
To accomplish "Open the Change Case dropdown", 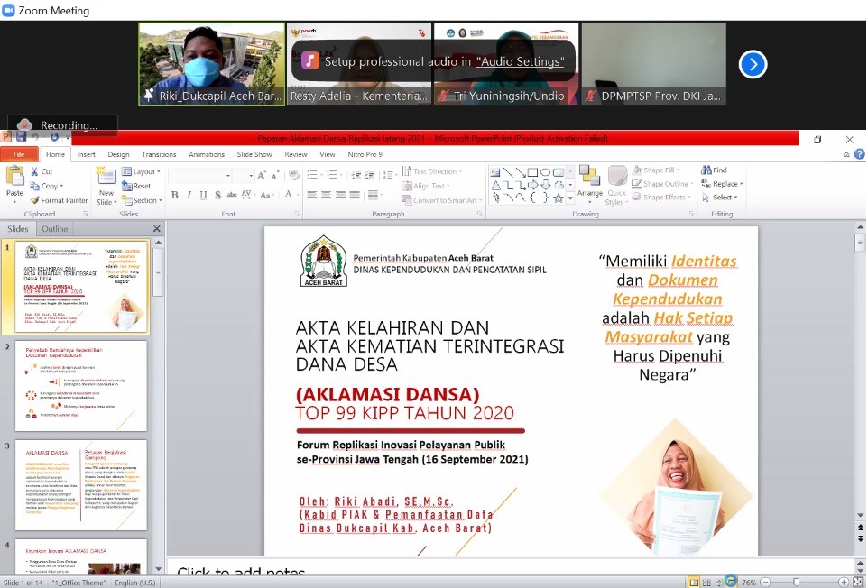I will [267, 195].
